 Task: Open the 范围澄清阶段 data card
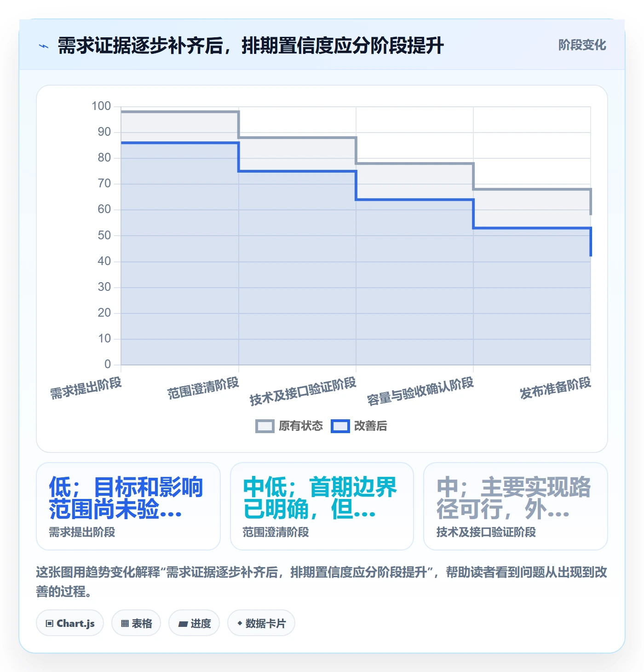[322, 506]
